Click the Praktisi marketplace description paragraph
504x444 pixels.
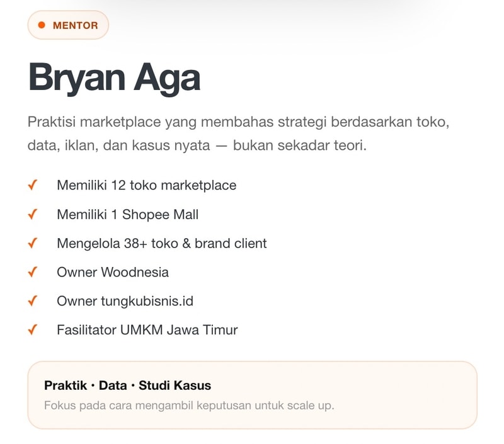click(x=238, y=134)
